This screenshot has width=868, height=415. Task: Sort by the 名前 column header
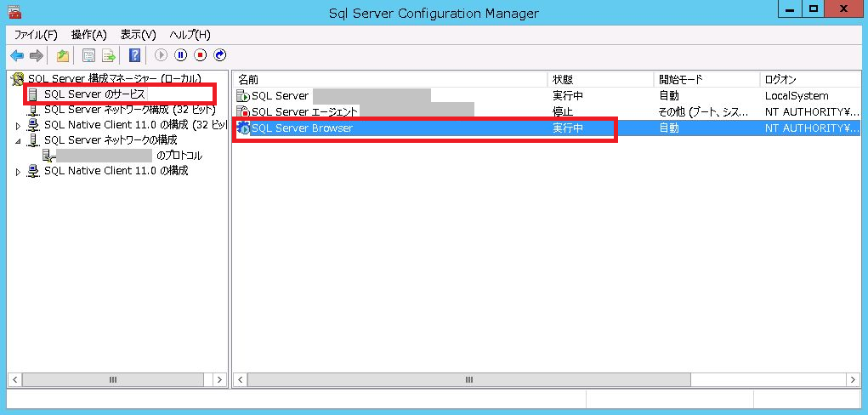[389, 80]
